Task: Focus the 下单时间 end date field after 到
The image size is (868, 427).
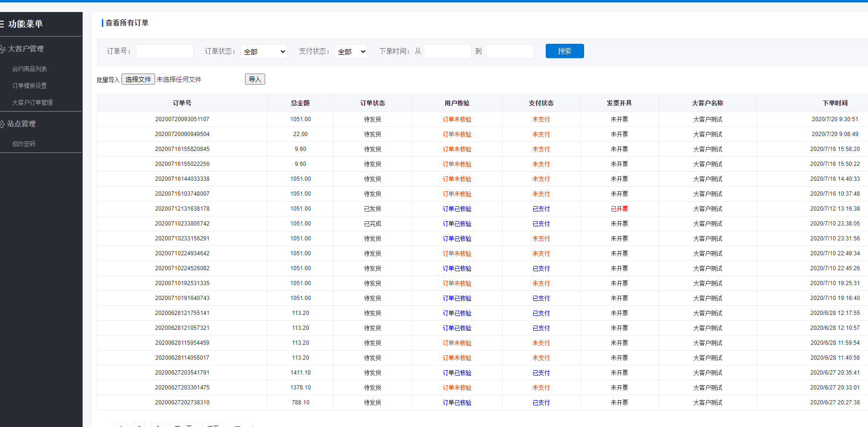Action: tap(510, 51)
